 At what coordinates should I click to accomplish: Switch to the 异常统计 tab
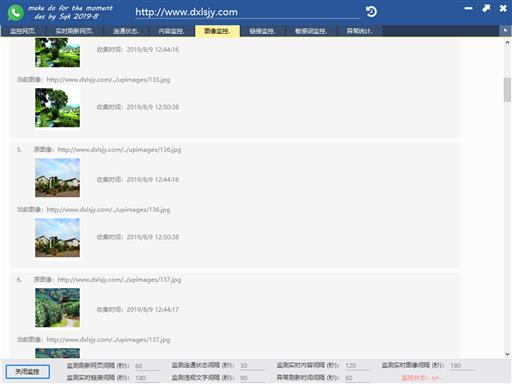359,31
